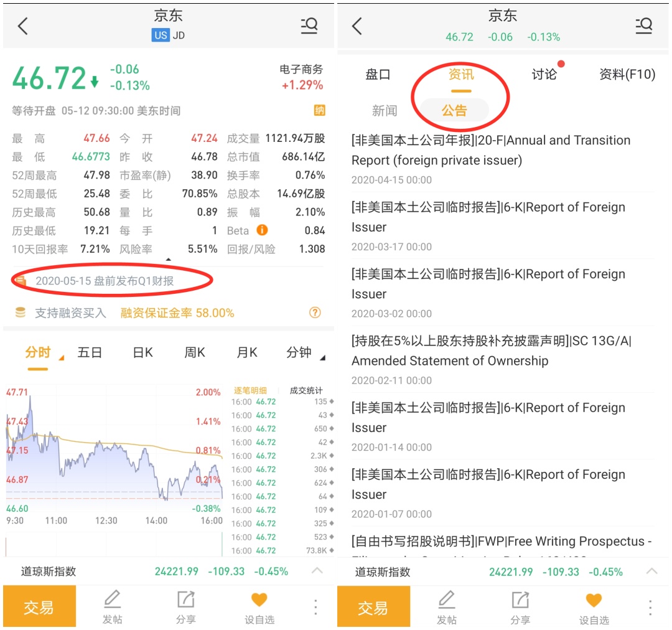Expand the index bar chevron on right panel
Screen dimensions: 672x630
tap(651, 571)
